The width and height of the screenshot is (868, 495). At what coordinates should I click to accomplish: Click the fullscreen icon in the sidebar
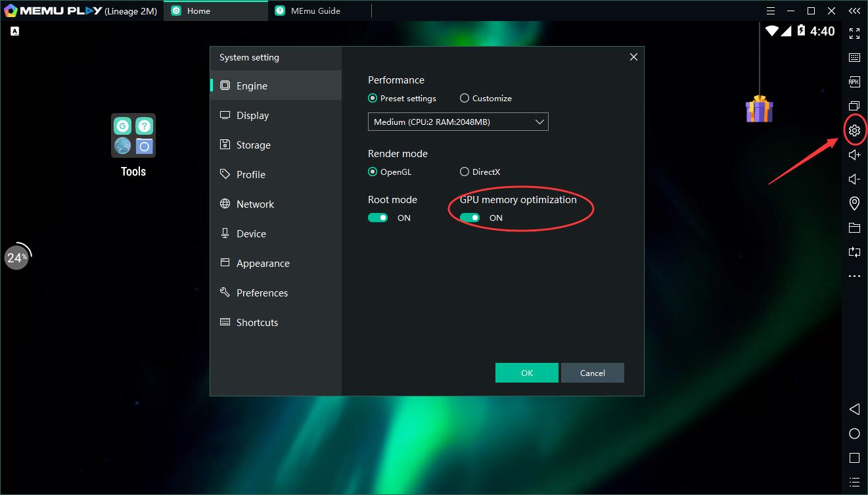tap(854, 34)
